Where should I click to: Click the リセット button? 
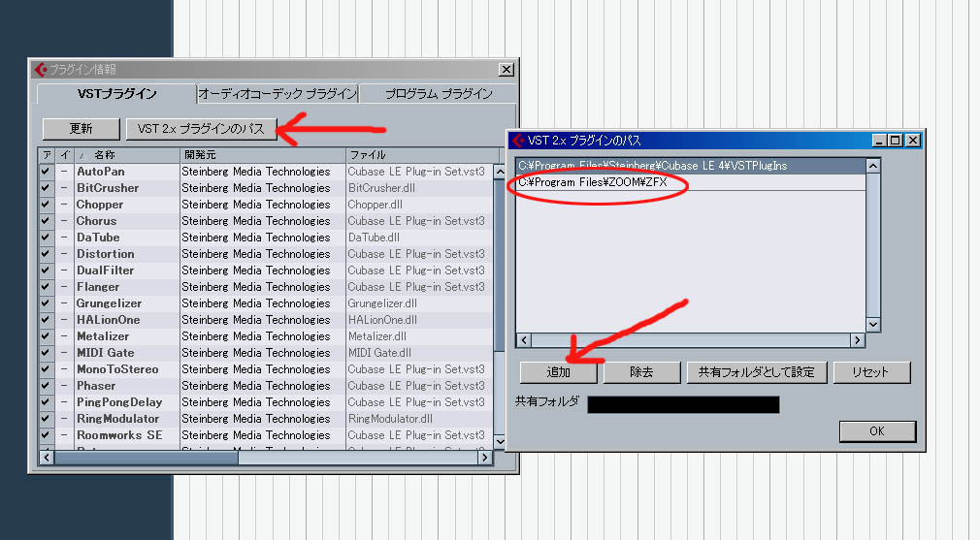point(870,372)
